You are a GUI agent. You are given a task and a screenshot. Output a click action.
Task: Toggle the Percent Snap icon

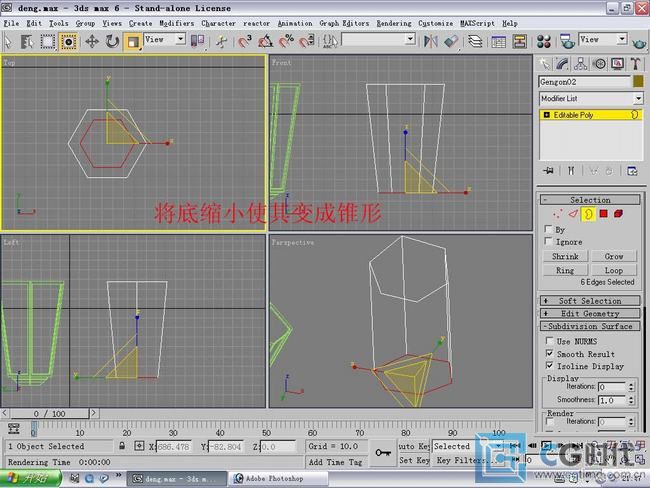(286, 41)
